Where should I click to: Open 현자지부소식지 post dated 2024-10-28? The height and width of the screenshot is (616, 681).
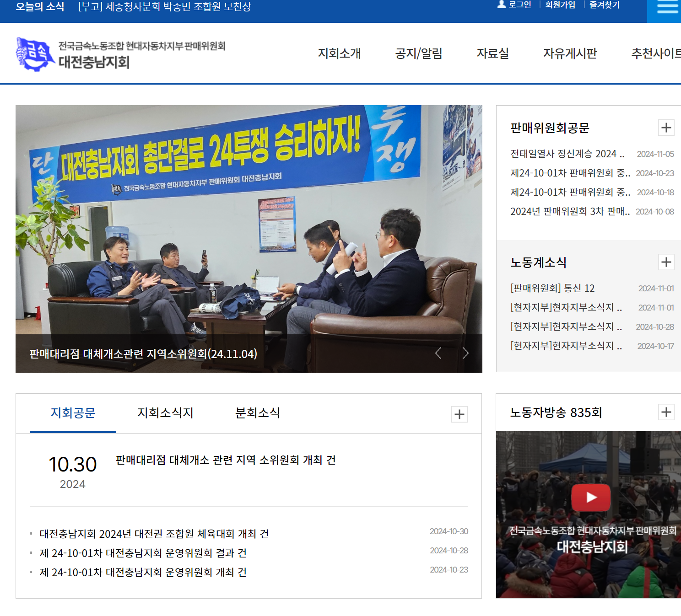(566, 327)
